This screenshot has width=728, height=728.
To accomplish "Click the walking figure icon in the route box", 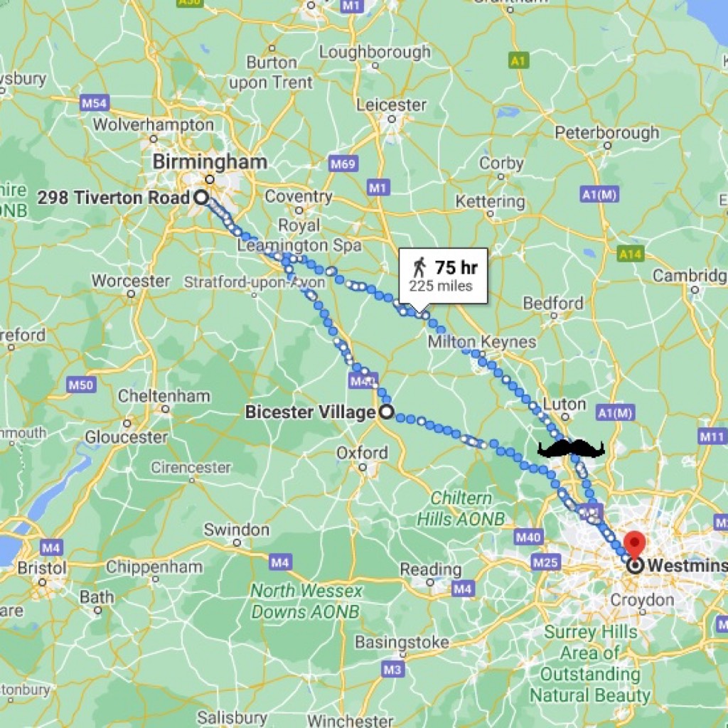I will tap(419, 267).
